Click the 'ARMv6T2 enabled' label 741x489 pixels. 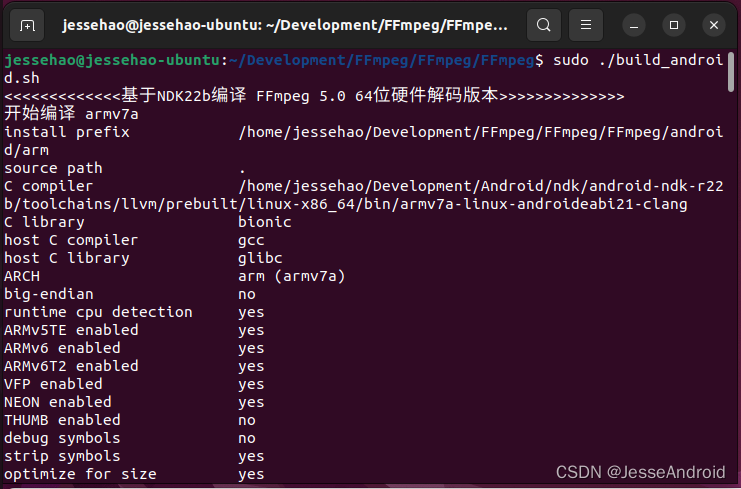point(71,366)
